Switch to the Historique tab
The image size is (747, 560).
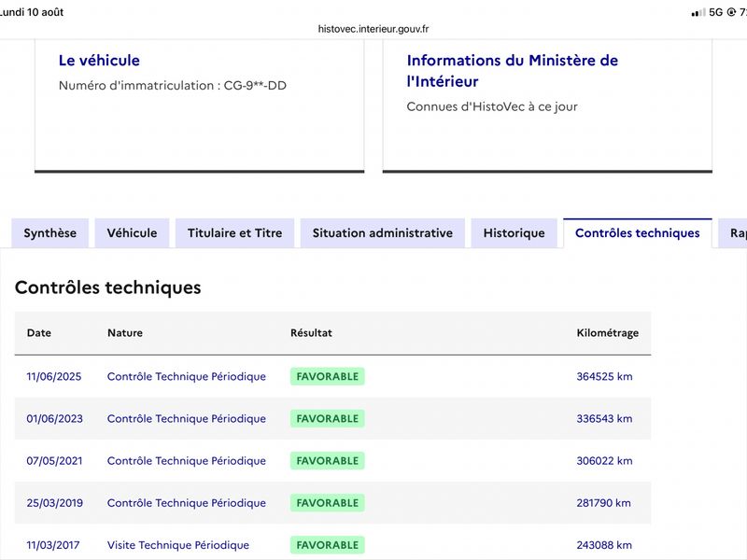click(514, 232)
